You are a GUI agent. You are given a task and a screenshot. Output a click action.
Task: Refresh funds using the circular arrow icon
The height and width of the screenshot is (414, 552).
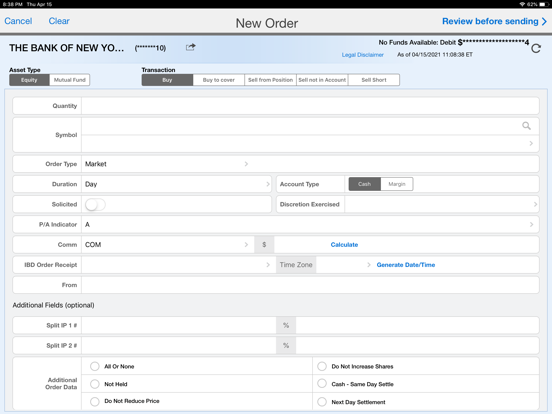536,48
